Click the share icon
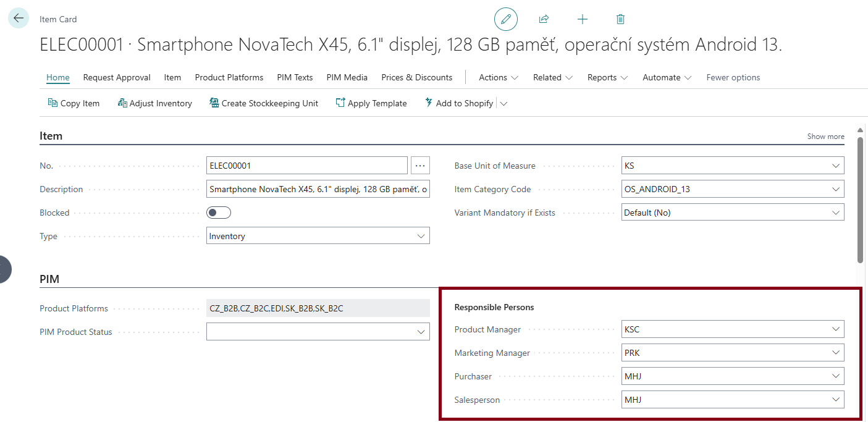This screenshot has height=422, width=868. point(544,19)
